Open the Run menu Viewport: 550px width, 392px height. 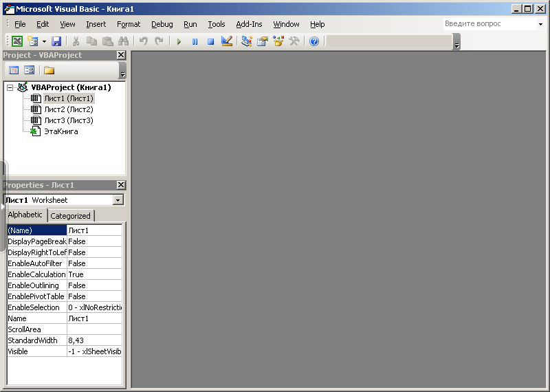[x=190, y=24]
